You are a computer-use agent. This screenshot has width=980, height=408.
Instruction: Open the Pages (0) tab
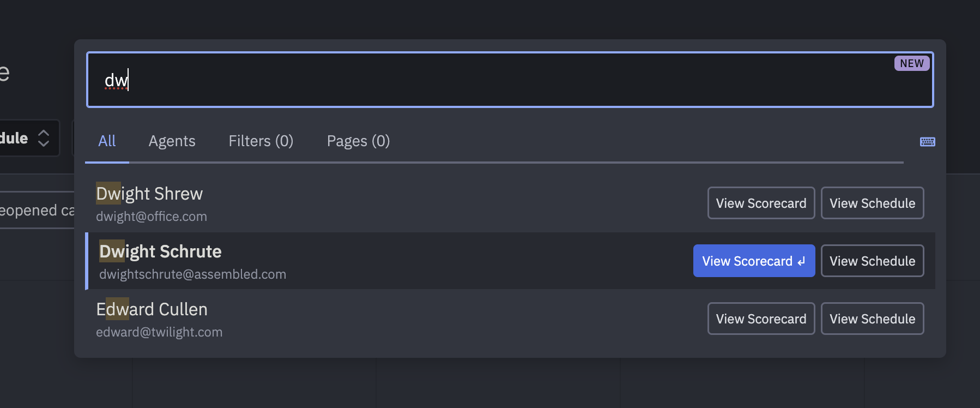click(358, 141)
